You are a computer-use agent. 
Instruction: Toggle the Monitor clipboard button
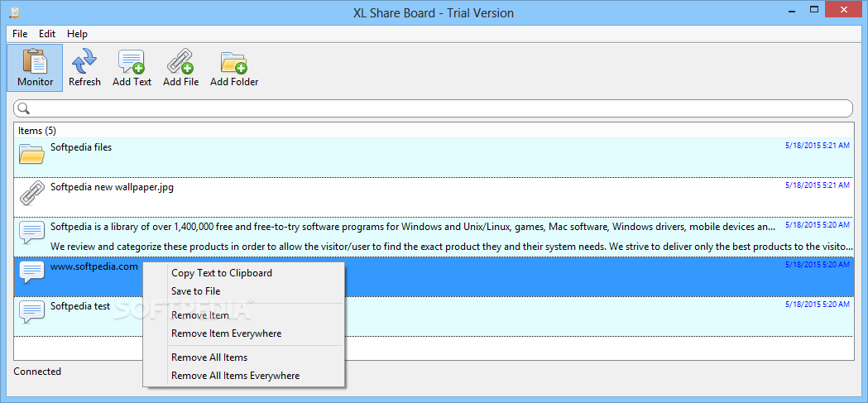[x=35, y=68]
